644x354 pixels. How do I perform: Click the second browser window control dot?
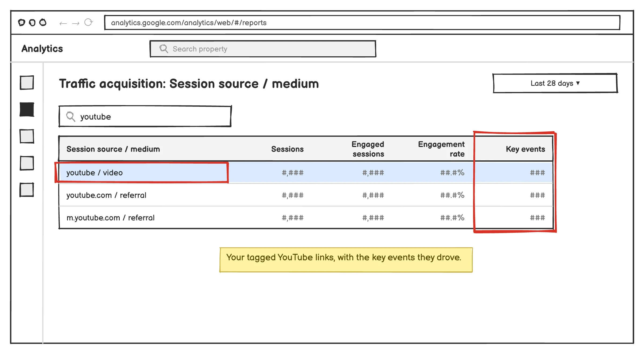[x=32, y=23]
